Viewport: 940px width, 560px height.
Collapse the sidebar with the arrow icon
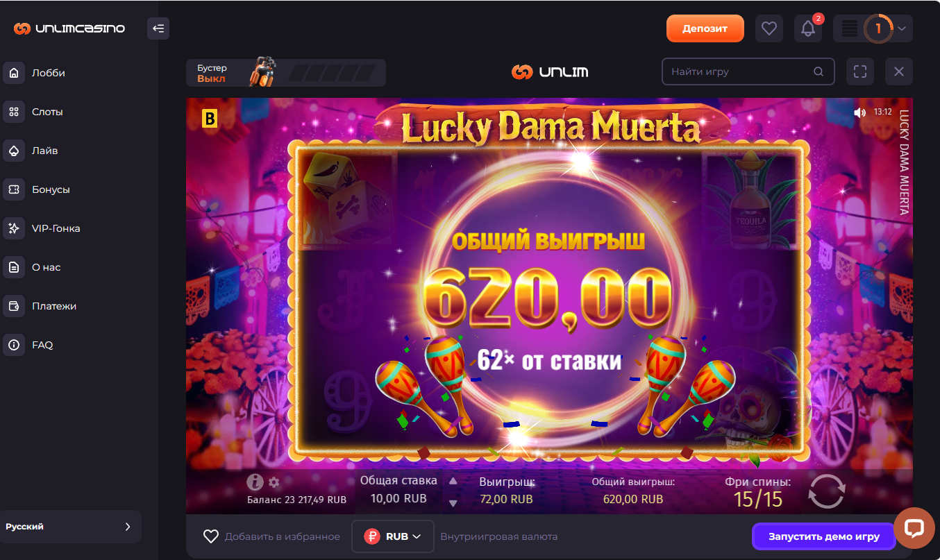(x=158, y=28)
